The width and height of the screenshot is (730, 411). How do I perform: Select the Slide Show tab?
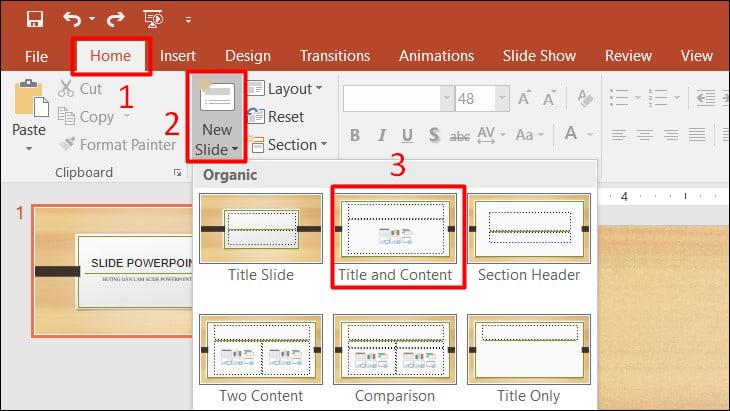pos(539,56)
